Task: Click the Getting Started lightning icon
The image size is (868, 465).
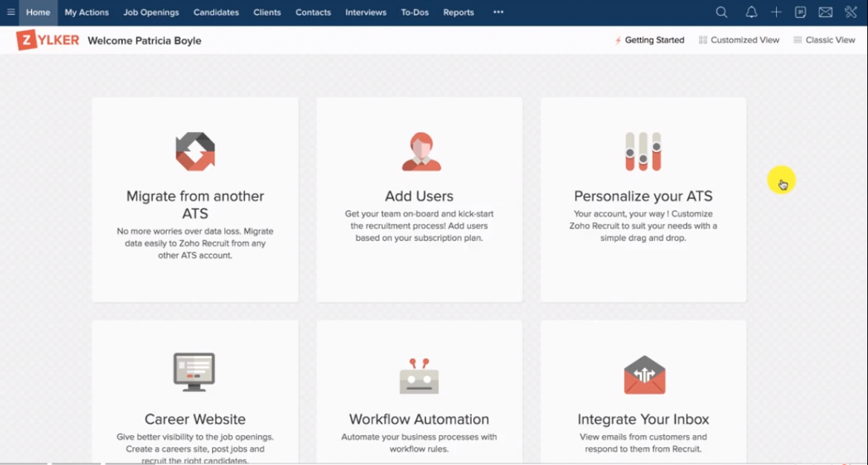Action: (619, 39)
